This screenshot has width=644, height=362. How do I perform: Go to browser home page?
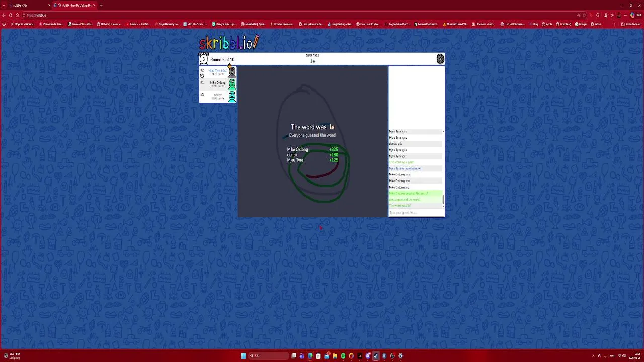click(17, 15)
